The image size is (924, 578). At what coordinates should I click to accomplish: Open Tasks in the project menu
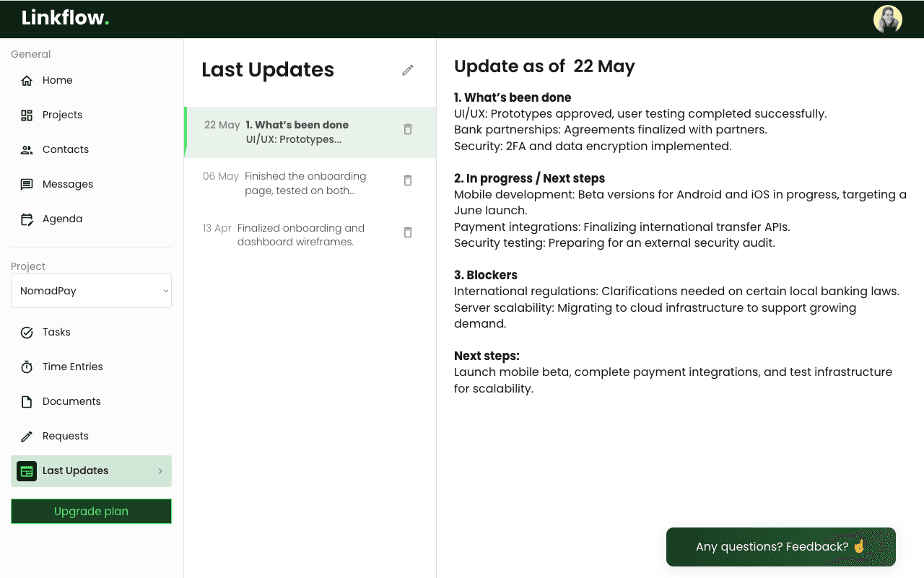[91, 332]
